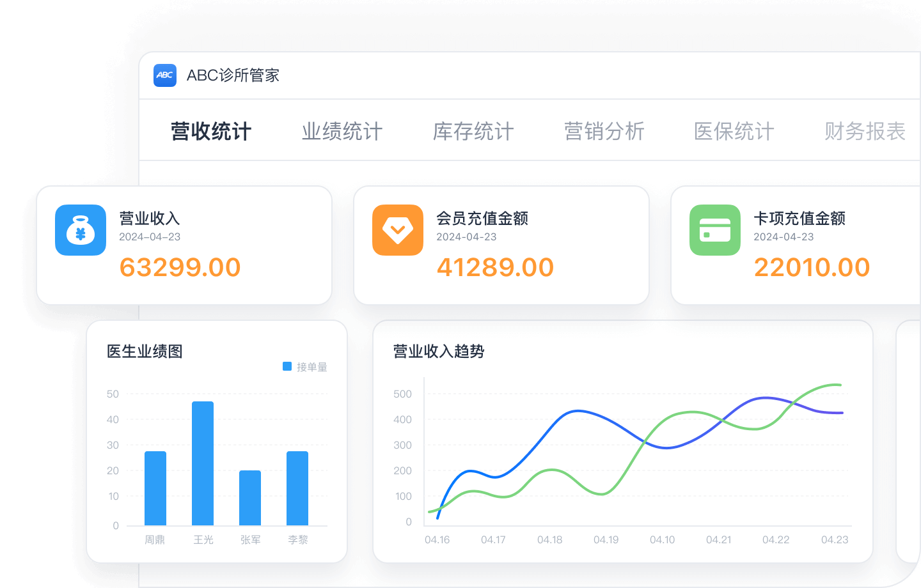921x588 pixels.
Task: Click the orange shield membership recharge icon
Action: tap(398, 230)
